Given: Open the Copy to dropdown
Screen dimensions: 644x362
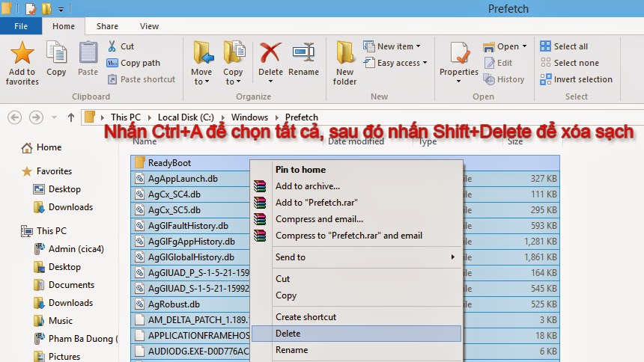Looking at the screenshot, I should (x=233, y=77).
